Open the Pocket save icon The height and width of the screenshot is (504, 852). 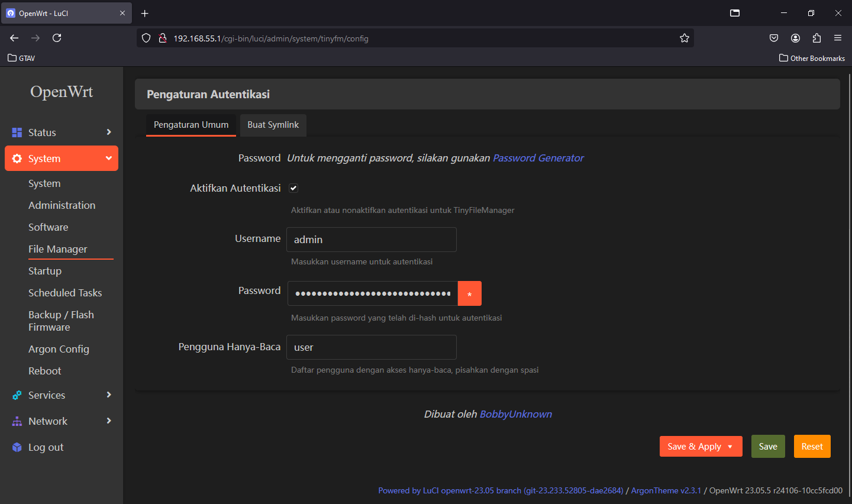[774, 38]
